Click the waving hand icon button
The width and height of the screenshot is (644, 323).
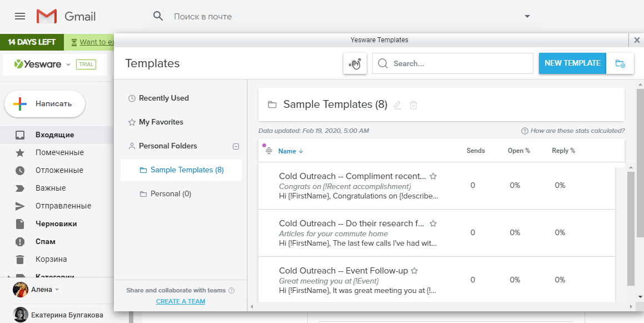click(355, 64)
